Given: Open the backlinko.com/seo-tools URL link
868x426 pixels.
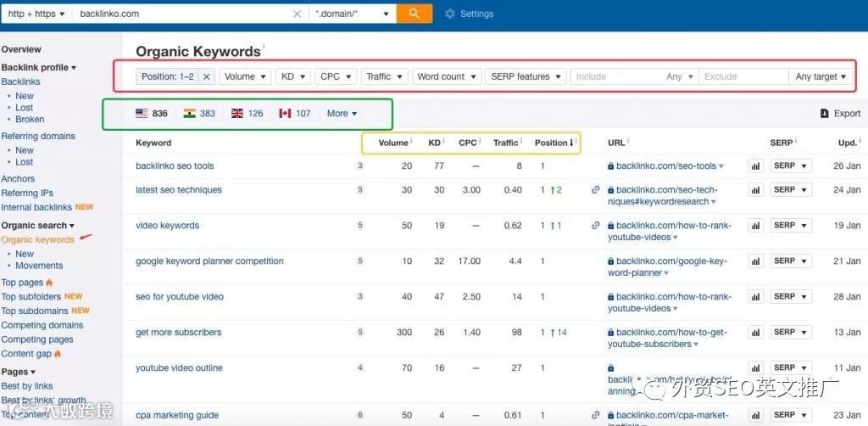Looking at the screenshot, I should pyautogui.click(x=666, y=165).
